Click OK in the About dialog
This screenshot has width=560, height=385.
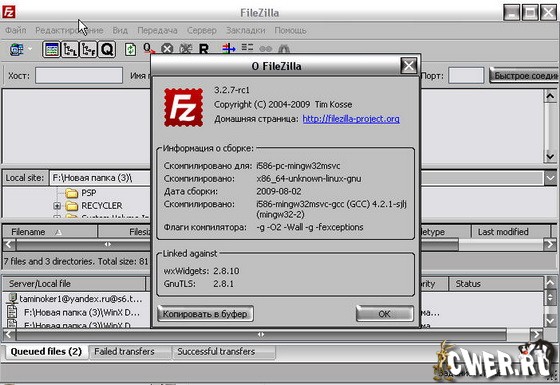point(385,314)
